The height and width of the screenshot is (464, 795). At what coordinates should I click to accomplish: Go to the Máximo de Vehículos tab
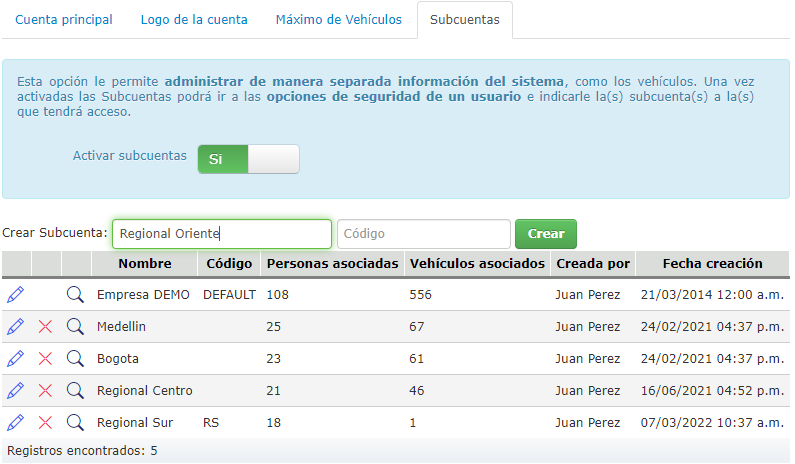pyautogui.click(x=339, y=20)
